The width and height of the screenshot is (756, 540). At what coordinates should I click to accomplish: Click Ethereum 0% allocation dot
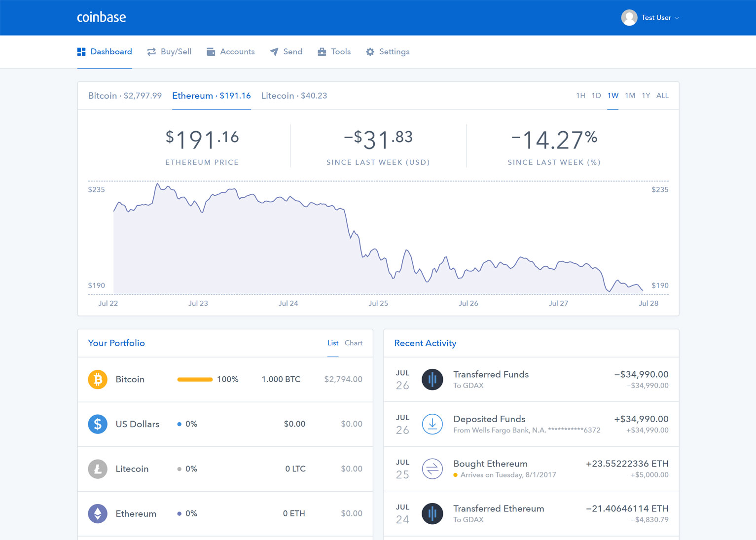pyautogui.click(x=179, y=513)
